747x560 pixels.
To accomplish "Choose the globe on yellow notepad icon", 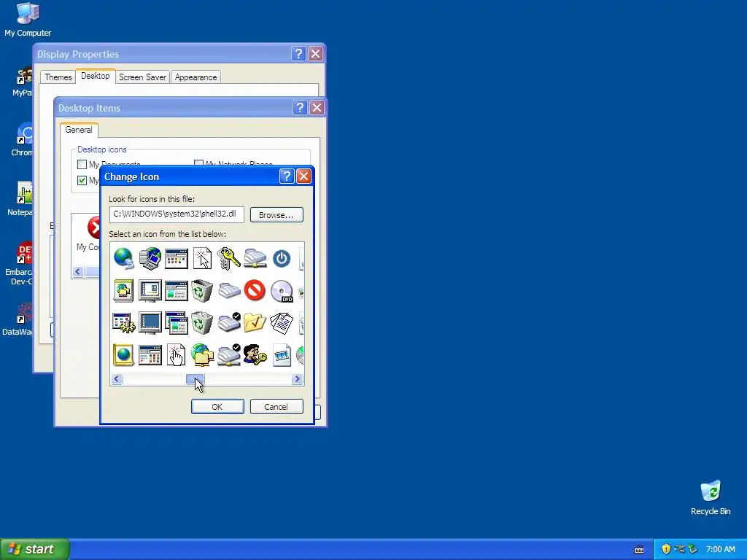I will tap(123, 355).
